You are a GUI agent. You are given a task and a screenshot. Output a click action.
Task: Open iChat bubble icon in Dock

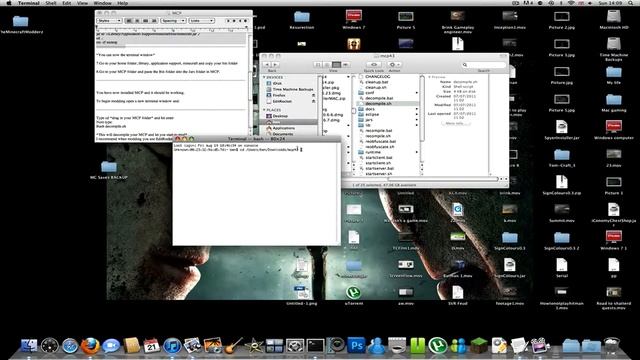coord(111,346)
